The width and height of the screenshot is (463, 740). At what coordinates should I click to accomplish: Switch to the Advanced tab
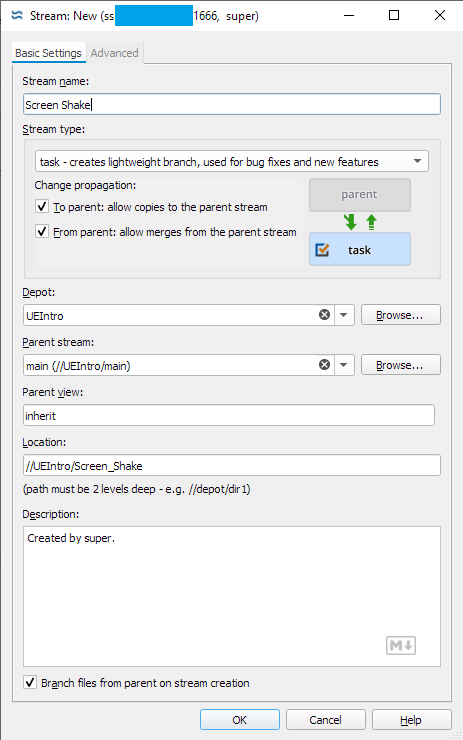pos(115,53)
